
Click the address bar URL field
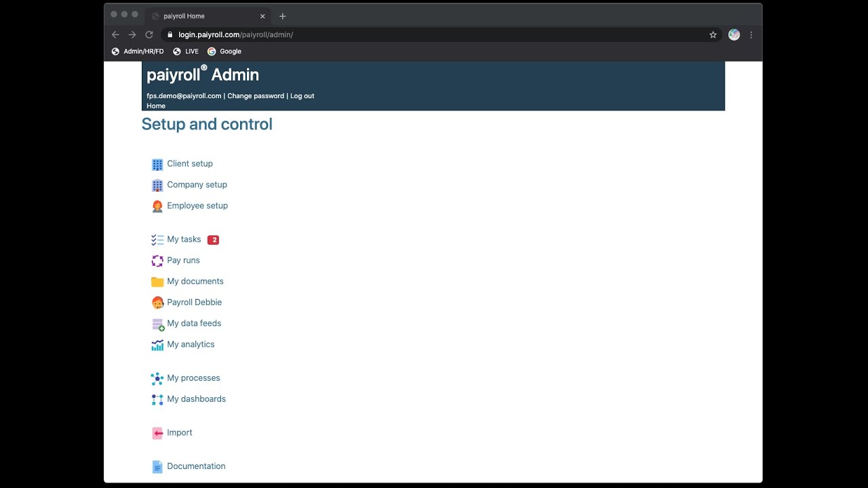tap(441, 35)
